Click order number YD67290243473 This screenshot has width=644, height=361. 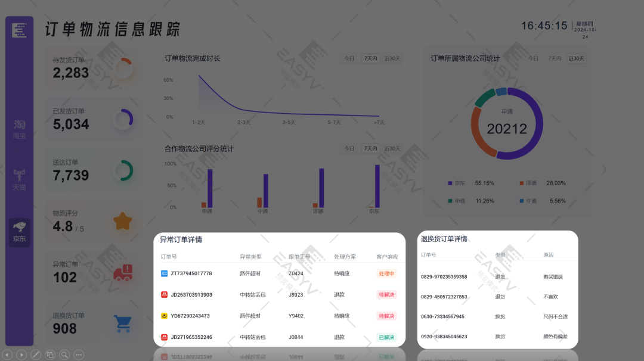point(190,316)
